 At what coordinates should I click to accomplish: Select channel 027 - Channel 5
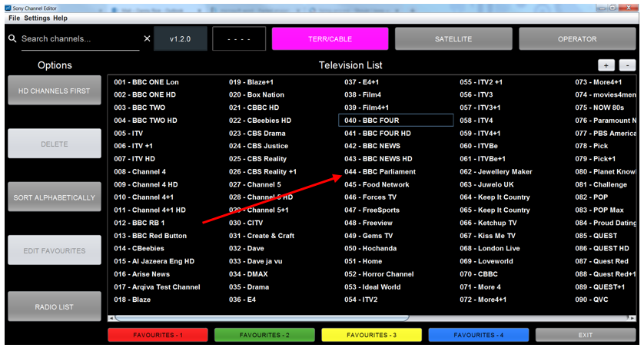[x=255, y=184]
